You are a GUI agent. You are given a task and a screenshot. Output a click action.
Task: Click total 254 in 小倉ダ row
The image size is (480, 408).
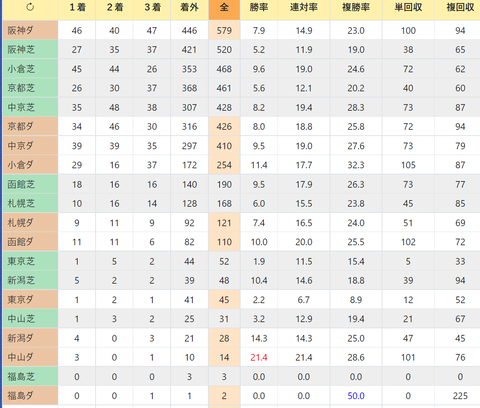click(x=224, y=165)
